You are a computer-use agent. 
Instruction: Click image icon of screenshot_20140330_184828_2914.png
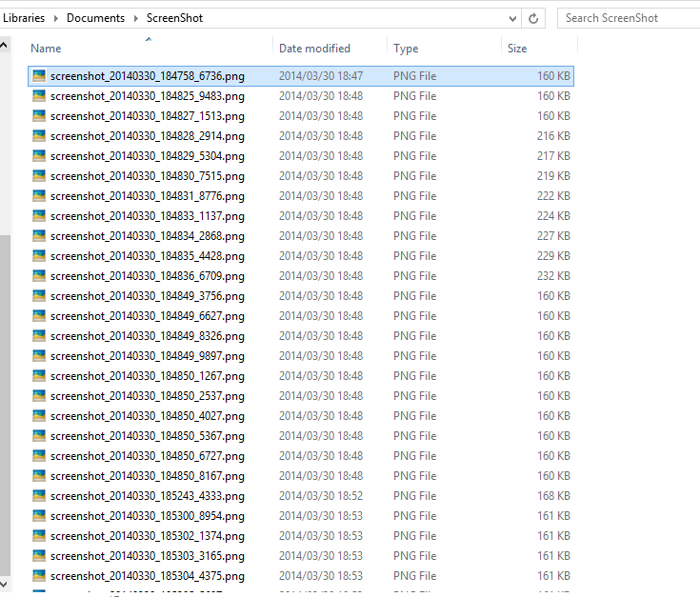pyautogui.click(x=39, y=135)
